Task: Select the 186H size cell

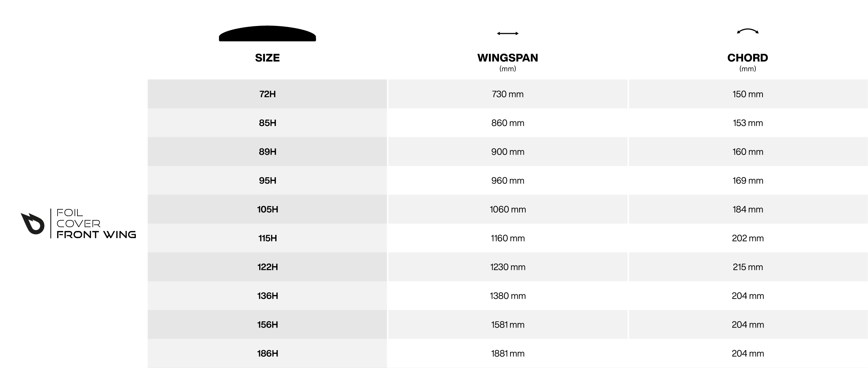Action: pos(267,353)
